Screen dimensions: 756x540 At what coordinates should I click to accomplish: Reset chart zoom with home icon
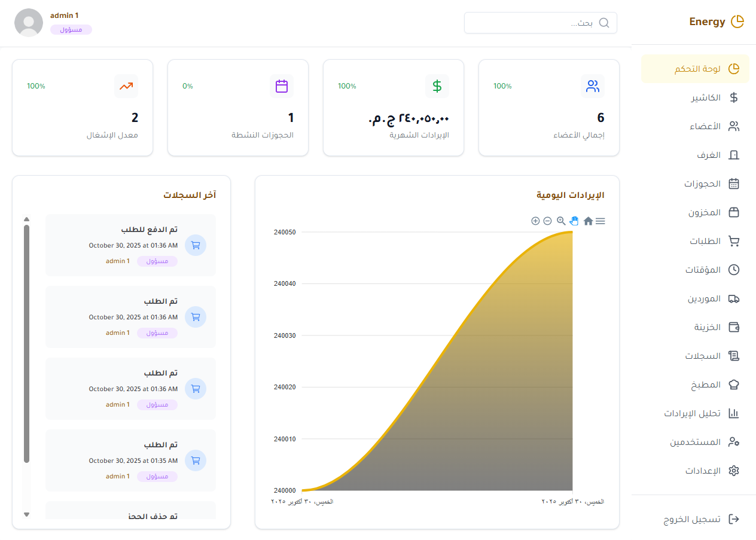pos(588,221)
